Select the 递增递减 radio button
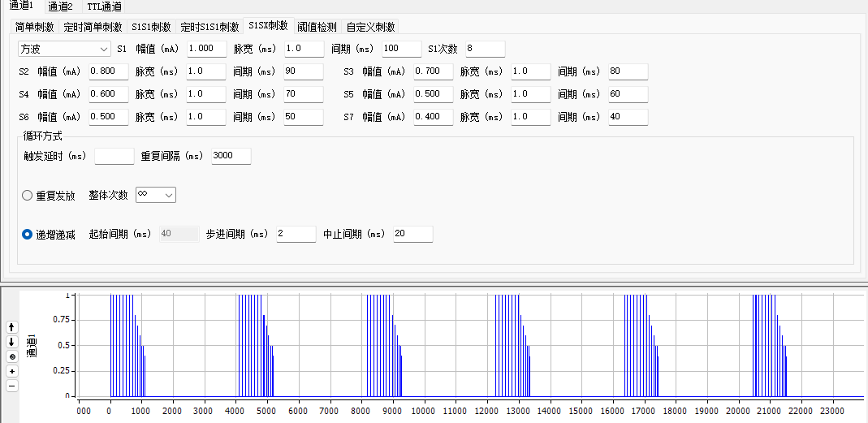The image size is (868, 423). click(27, 235)
